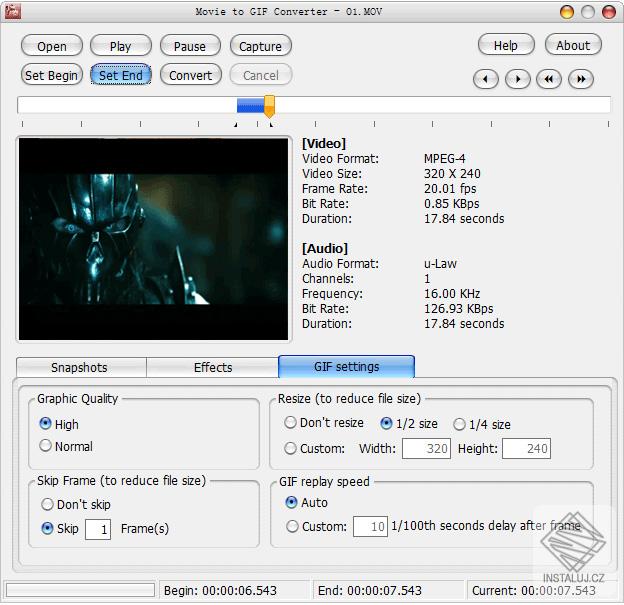Click the begin marker triangle under timeline
This screenshot has height=605, width=624.
point(236,125)
